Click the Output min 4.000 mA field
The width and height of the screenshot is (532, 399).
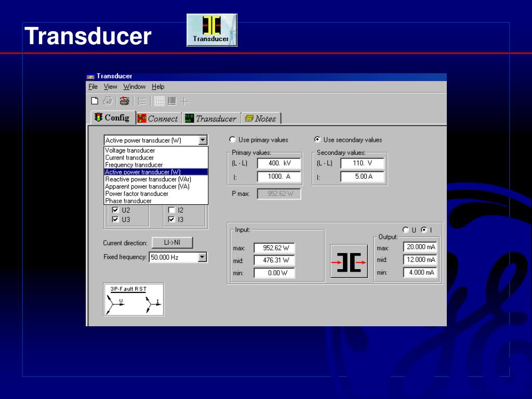(420, 272)
